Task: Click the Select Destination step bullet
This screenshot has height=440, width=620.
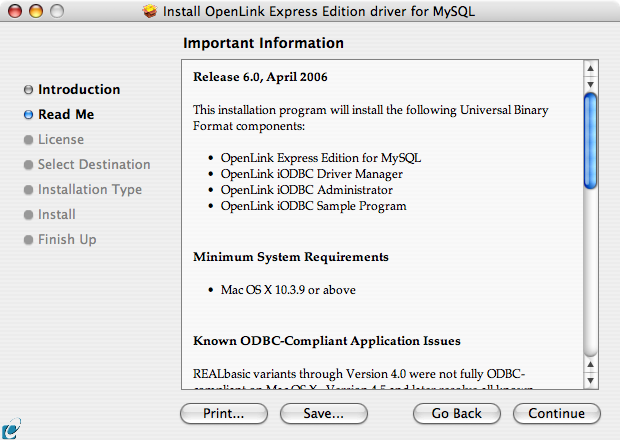Action: pos(28,165)
